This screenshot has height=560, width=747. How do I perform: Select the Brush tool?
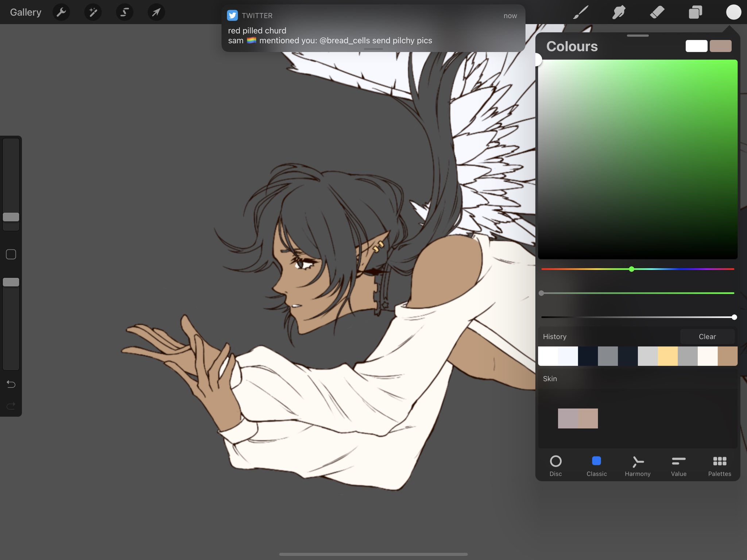click(x=580, y=12)
